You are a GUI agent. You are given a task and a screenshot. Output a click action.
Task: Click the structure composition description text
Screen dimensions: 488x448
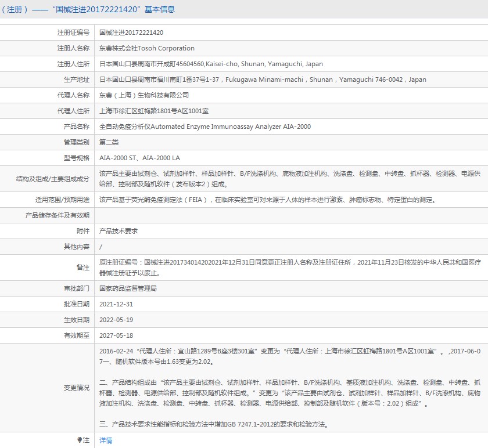(x=290, y=179)
